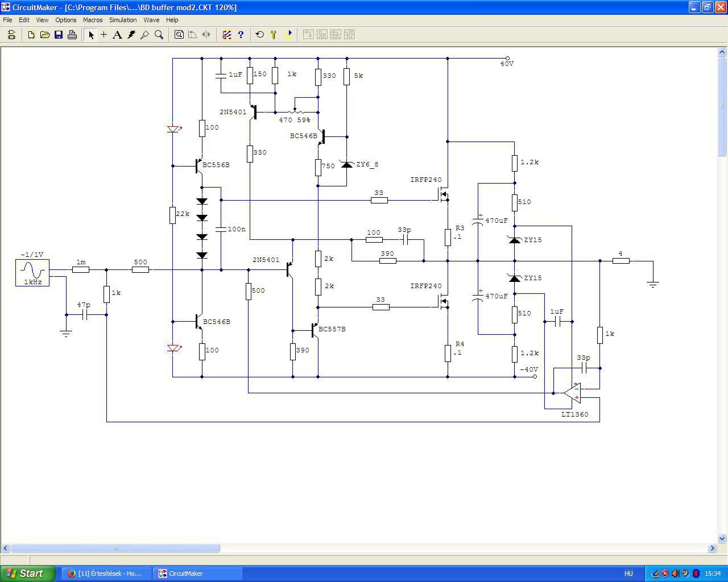
Task: Reset the simulation with circular arrow icon
Action: tap(260, 35)
